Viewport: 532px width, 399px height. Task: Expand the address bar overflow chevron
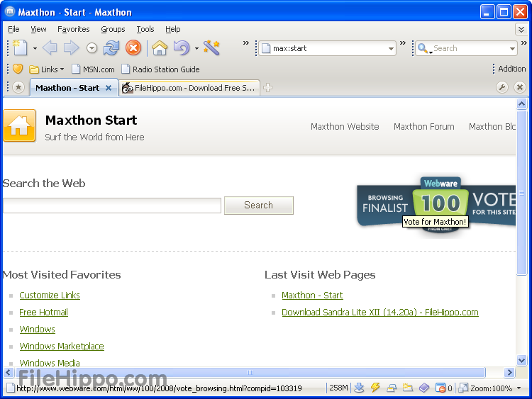point(403,43)
